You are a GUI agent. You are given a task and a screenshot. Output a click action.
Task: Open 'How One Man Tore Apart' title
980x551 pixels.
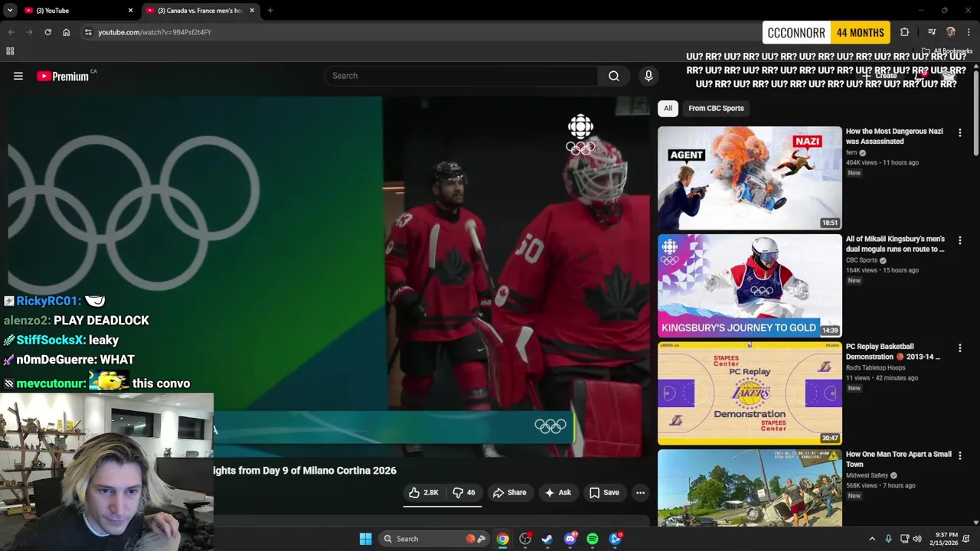pyautogui.click(x=899, y=459)
